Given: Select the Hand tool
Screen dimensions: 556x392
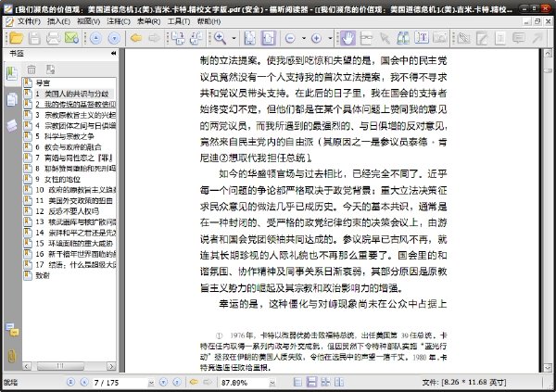Looking at the screenshot, I should click(x=347, y=38).
